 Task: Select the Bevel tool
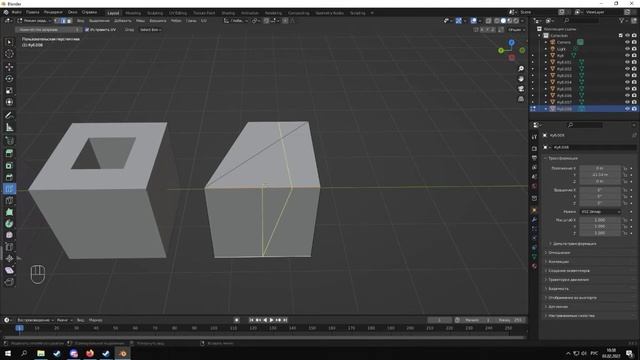[9, 177]
